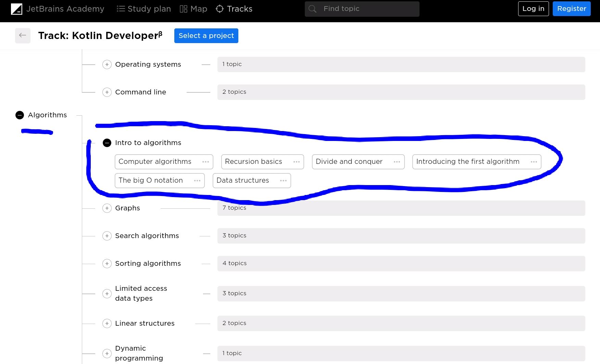This screenshot has width=600, height=364.
Task: Click the JetBrains Academy logo icon
Action: 16,9
